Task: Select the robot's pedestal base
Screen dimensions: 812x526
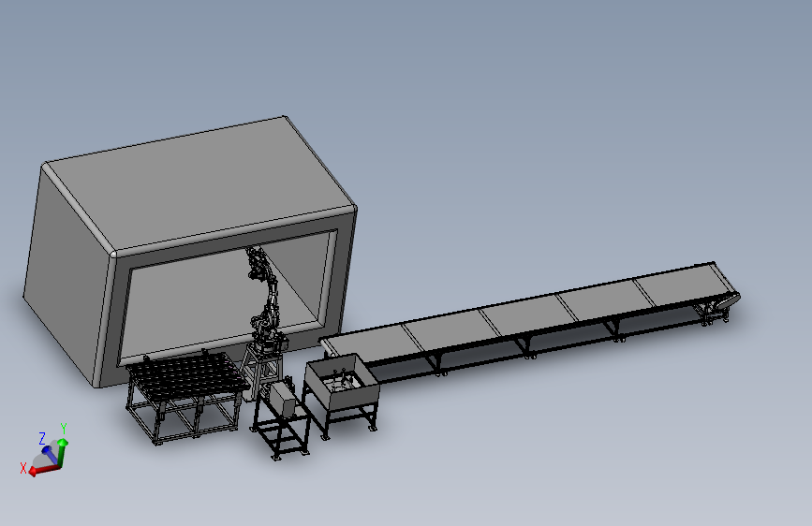Action: click(x=261, y=371)
